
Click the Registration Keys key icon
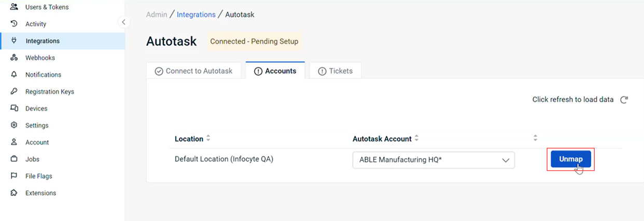point(14,91)
